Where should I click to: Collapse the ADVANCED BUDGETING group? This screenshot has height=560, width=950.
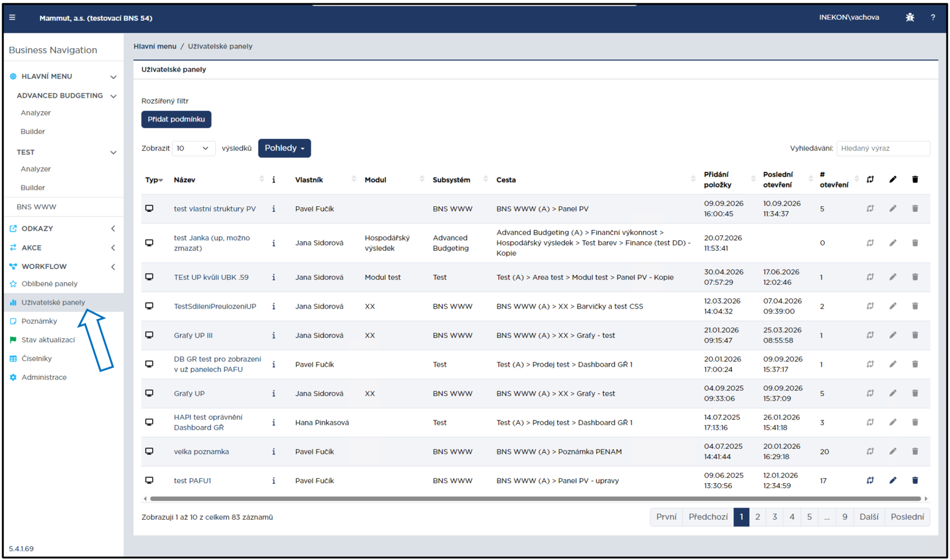point(113,96)
